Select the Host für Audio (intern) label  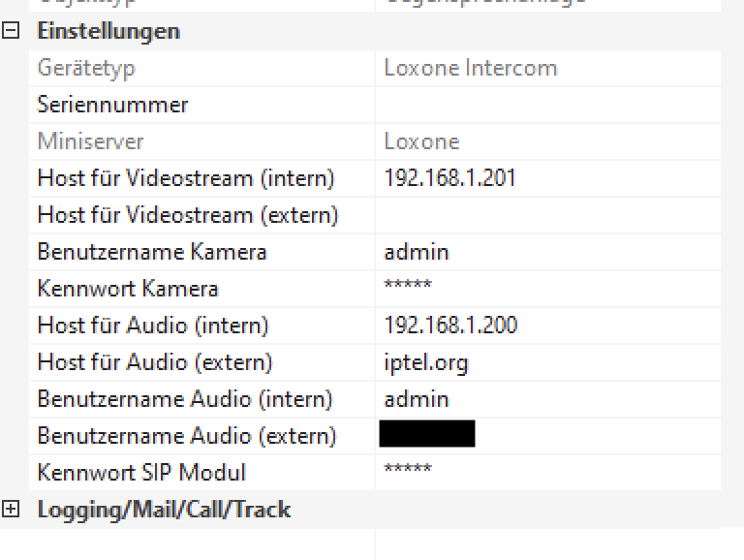click(x=153, y=326)
